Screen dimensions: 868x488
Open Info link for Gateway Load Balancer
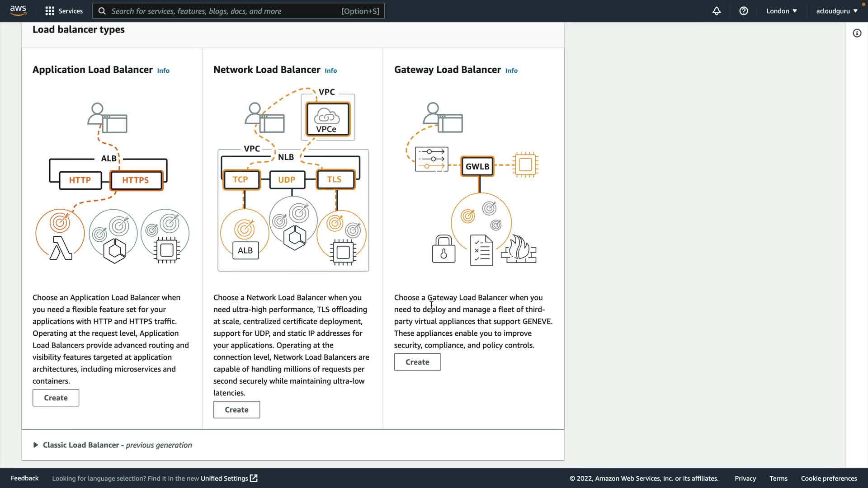[511, 70]
